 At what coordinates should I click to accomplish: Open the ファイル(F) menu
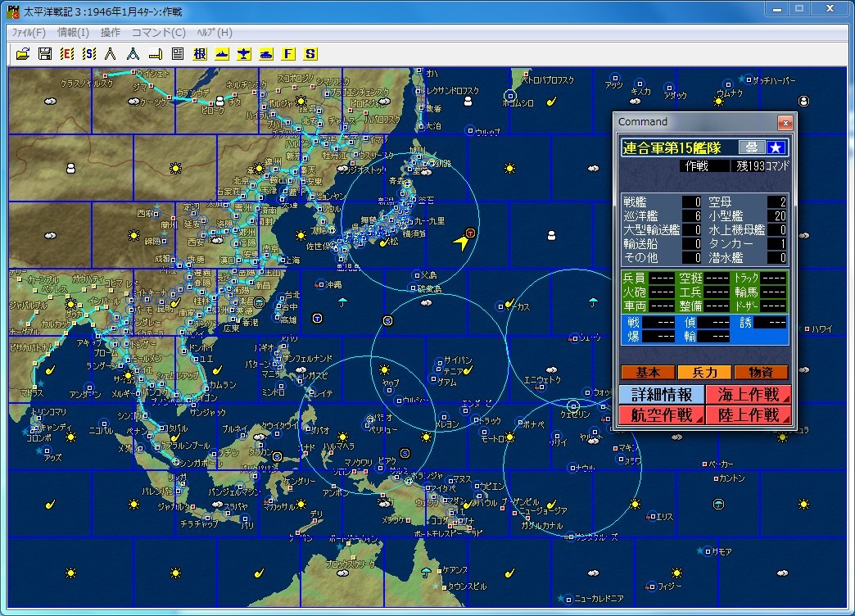(x=29, y=32)
